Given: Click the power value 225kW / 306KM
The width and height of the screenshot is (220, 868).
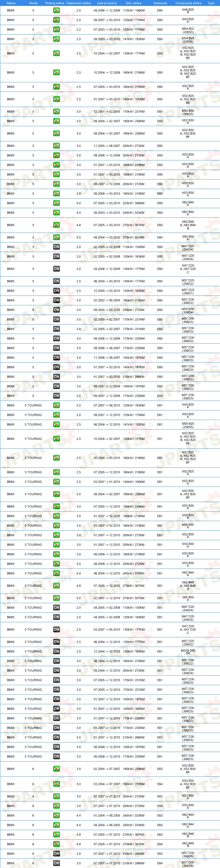Looking at the screenshot, I should point(134,203).
